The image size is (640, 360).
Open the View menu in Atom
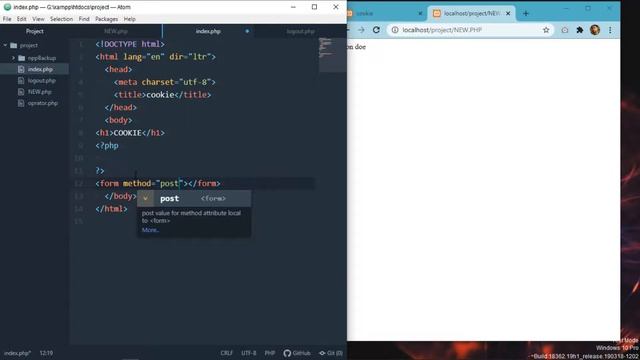pos(38,19)
